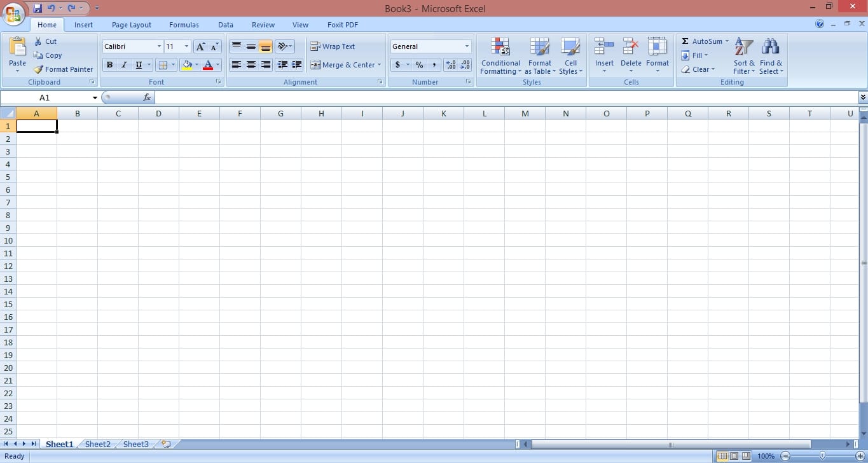Open the Number Format General dropdown
The height and width of the screenshot is (463, 868).
coord(467,46)
